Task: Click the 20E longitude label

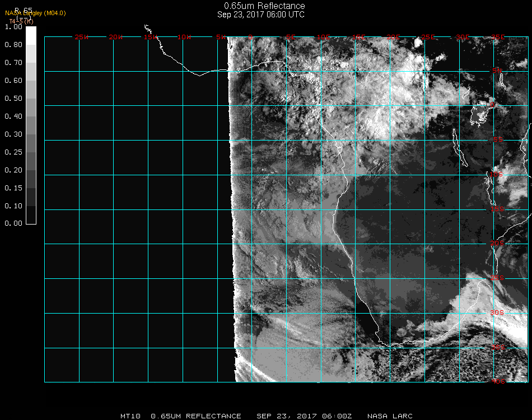Action: 394,37
